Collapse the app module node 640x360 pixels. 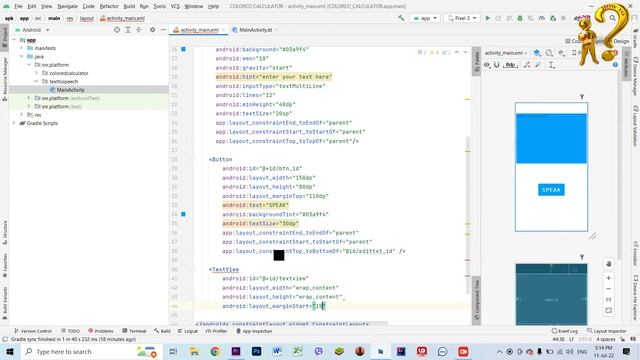(x=14, y=40)
